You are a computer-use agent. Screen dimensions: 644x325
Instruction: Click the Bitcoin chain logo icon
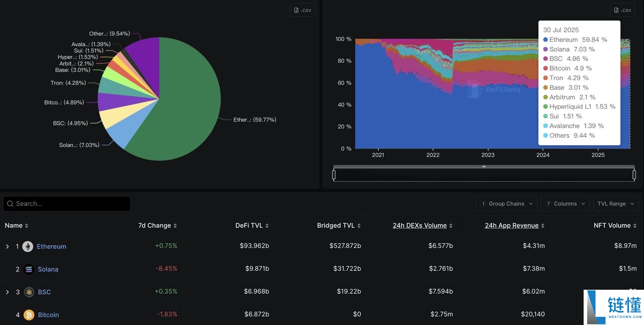coord(29,315)
